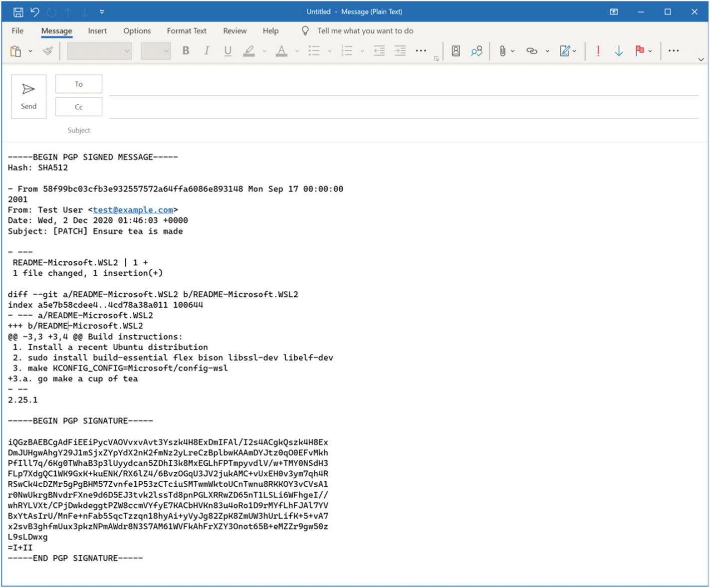Collapse the ribbon with the chevron
The width and height of the screenshot is (710, 588).
(x=701, y=59)
